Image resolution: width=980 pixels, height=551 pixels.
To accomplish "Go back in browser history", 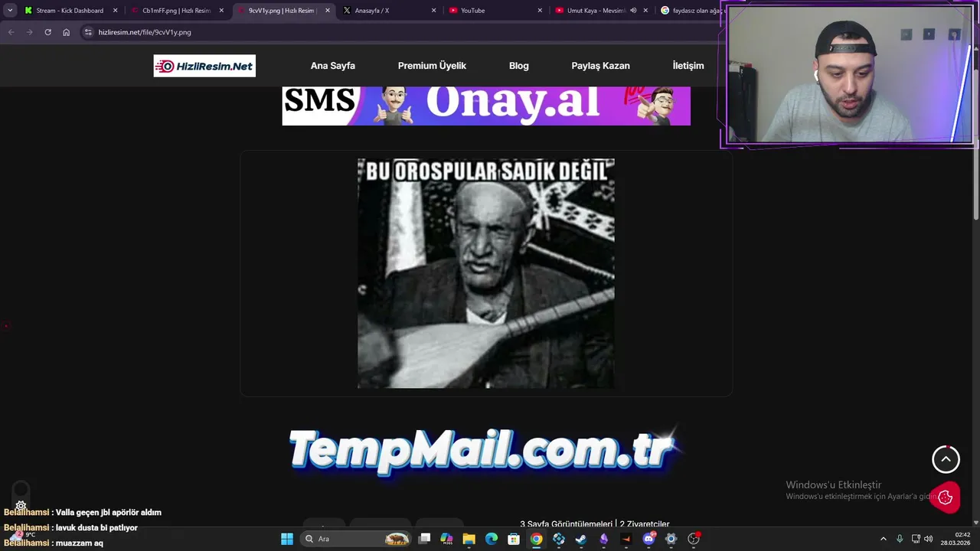I will pyautogui.click(x=11, y=32).
